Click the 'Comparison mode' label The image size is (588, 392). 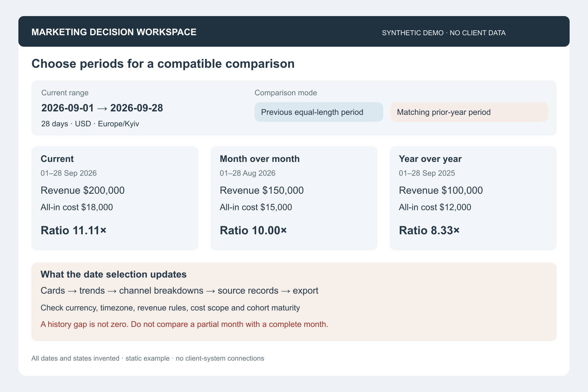[286, 93]
